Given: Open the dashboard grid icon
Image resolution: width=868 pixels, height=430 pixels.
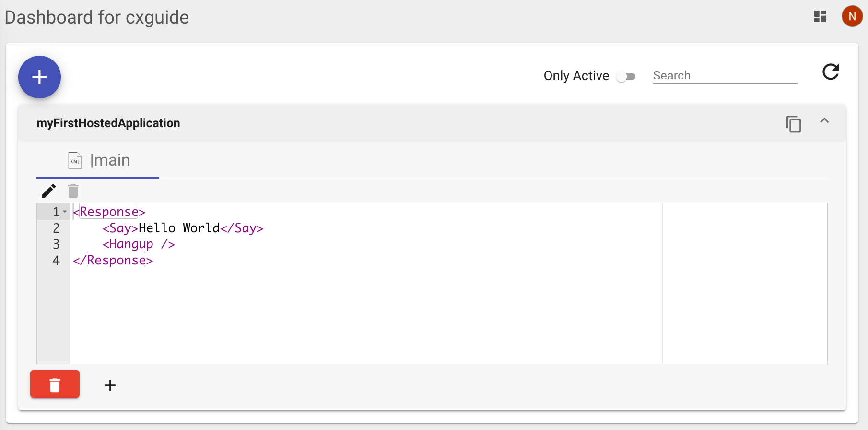Looking at the screenshot, I should pyautogui.click(x=820, y=17).
